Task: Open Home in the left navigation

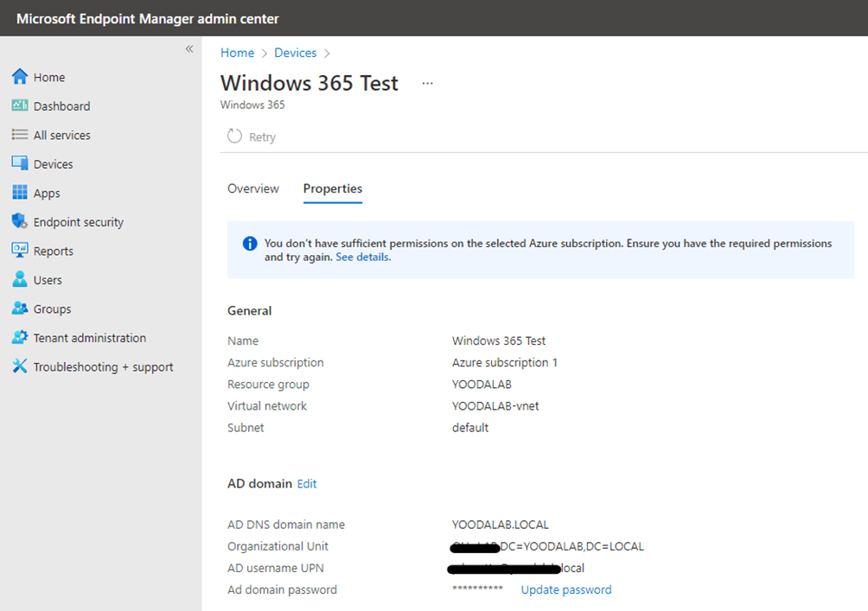Action: click(49, 78)
